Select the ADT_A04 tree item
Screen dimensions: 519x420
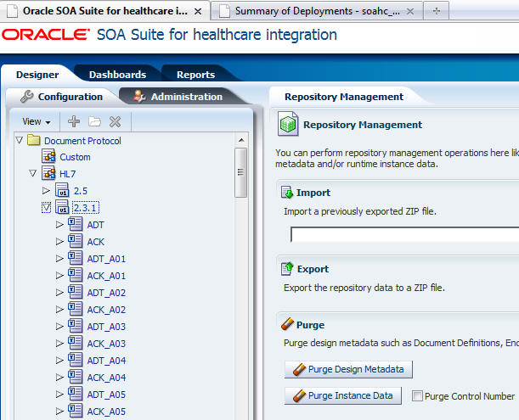(106, 361)
